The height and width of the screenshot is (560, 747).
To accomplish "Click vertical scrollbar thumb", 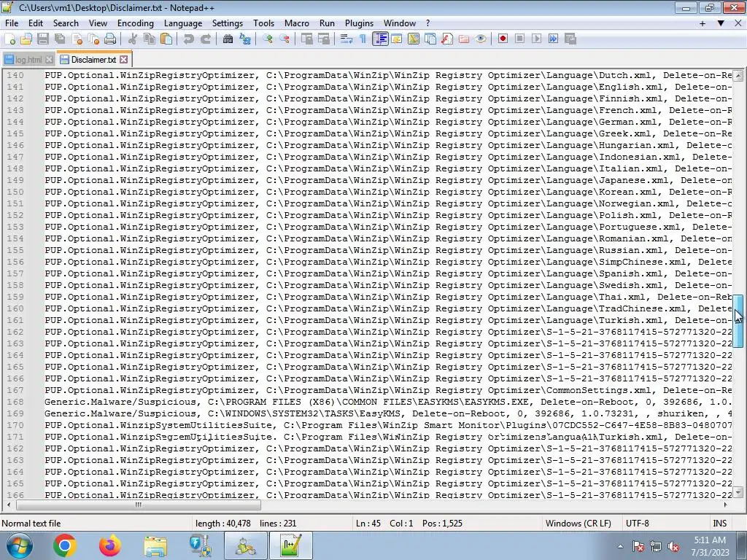I will [738, 321].
